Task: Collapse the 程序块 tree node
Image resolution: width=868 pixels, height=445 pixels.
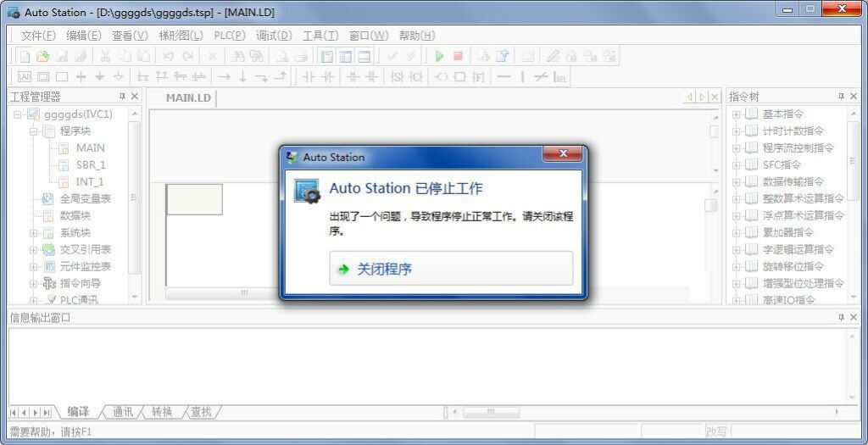Action: (x=33, y=131)
